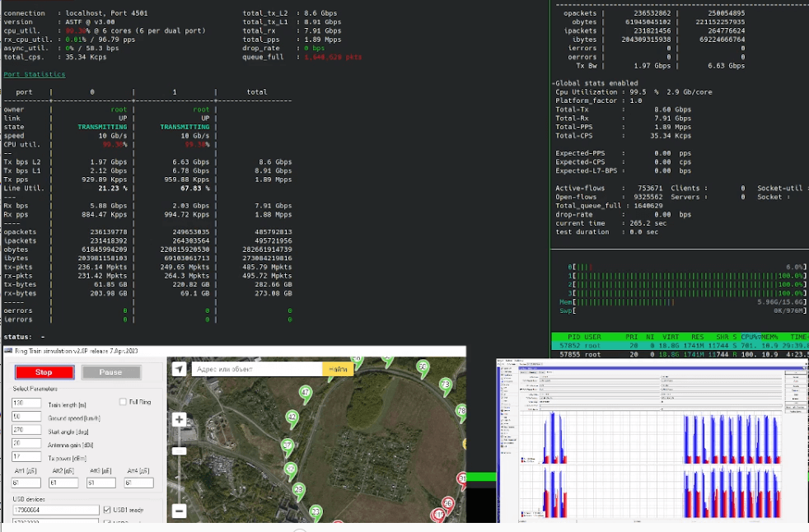Click the lower traffic graph in monitoring window
809x532 pixels.
point(651,492)
